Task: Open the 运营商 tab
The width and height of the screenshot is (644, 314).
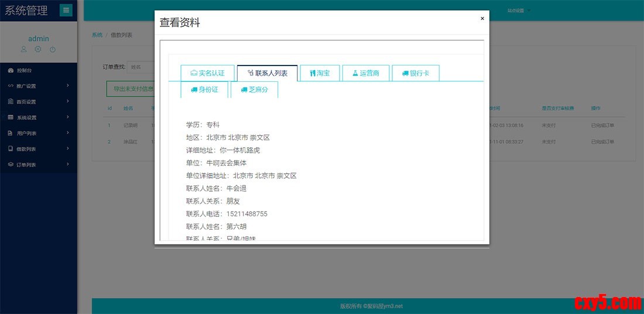Action: [365, 73]
